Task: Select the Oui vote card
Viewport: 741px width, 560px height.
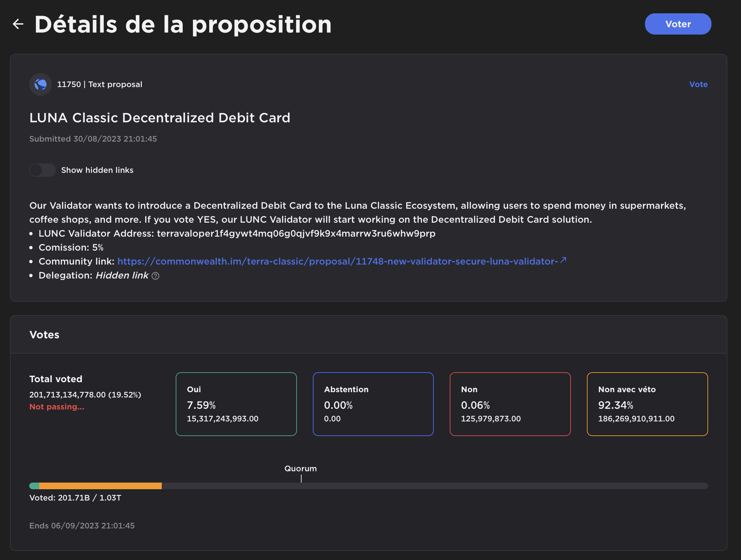Action: [x=236, y=404]
